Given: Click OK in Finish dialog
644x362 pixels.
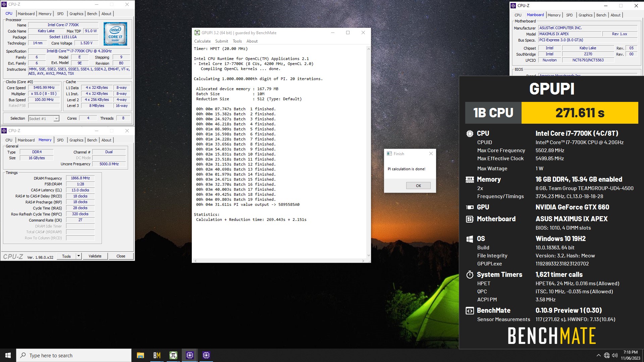Looking at the screenshot, I should pyautogui.click(x=418, y=186).
